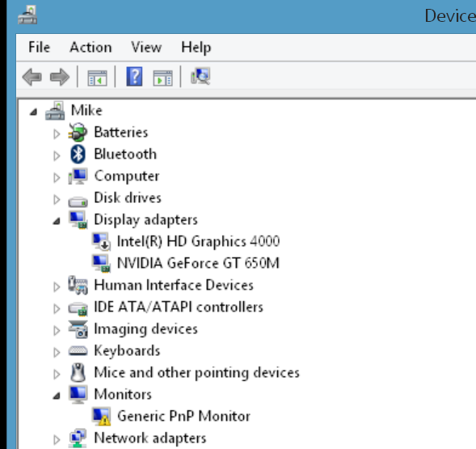476x449 pixels.
Task: Click the Scan for hardware changes icon
Action: point(200,76)
